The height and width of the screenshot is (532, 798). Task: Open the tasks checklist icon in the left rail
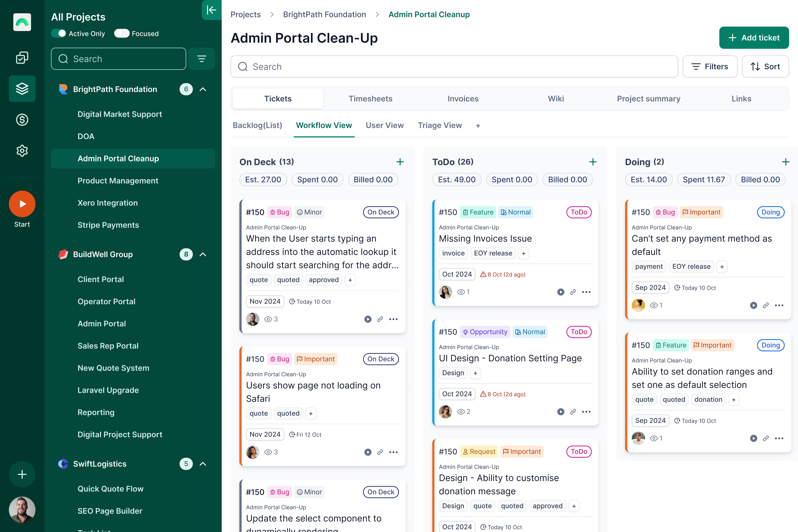22,58
